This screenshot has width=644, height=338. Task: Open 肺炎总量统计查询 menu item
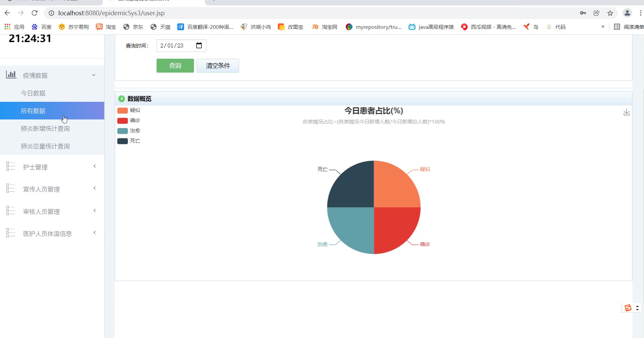(x=52, y=146)
